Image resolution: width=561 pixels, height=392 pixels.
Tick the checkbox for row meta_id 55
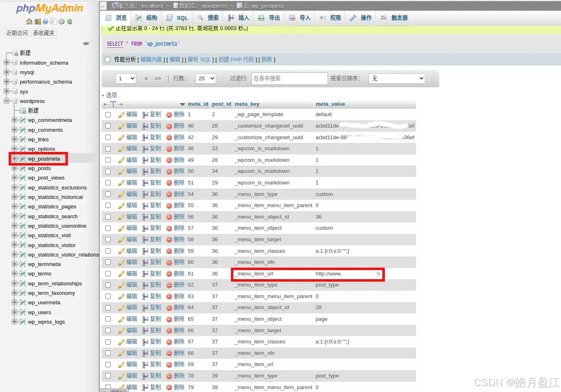point(108,205)
